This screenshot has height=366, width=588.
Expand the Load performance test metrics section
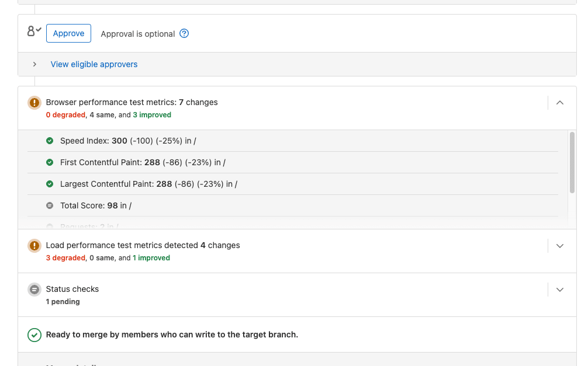pyautogui.click(x=559, y=245)
